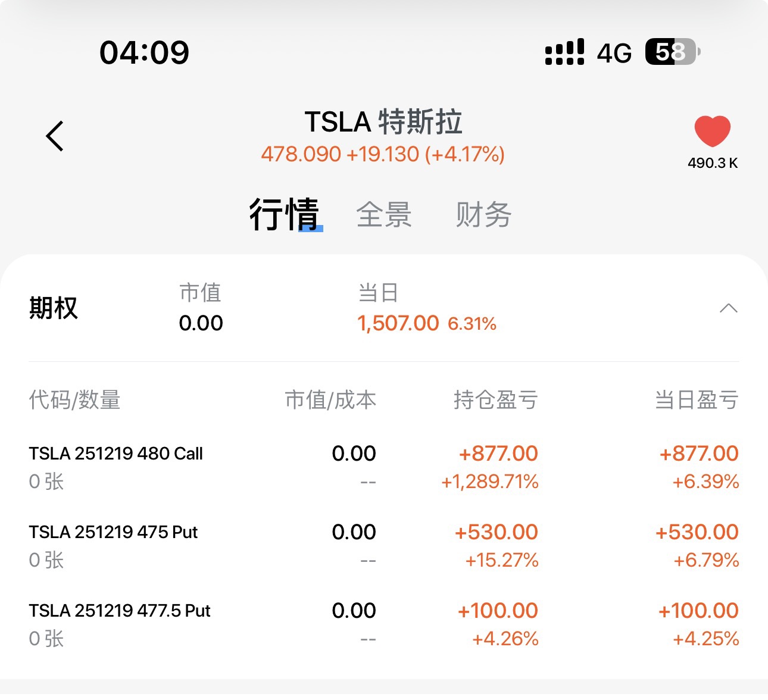Tap the TSLA 特斯拉 title
768x700 pixels.
coord(383,122)
